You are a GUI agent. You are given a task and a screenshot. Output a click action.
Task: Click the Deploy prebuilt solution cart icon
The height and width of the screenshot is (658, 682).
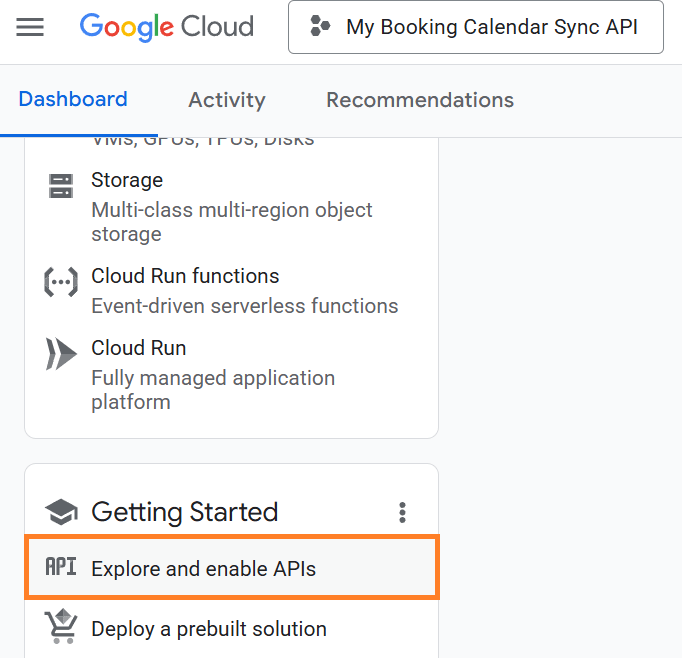click(x=61, y=628)
